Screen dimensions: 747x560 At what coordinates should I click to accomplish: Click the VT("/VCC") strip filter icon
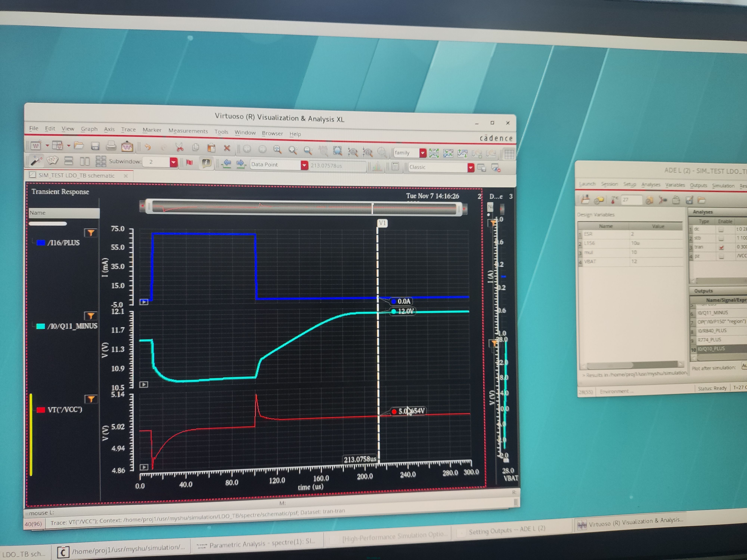click(91, 399)
